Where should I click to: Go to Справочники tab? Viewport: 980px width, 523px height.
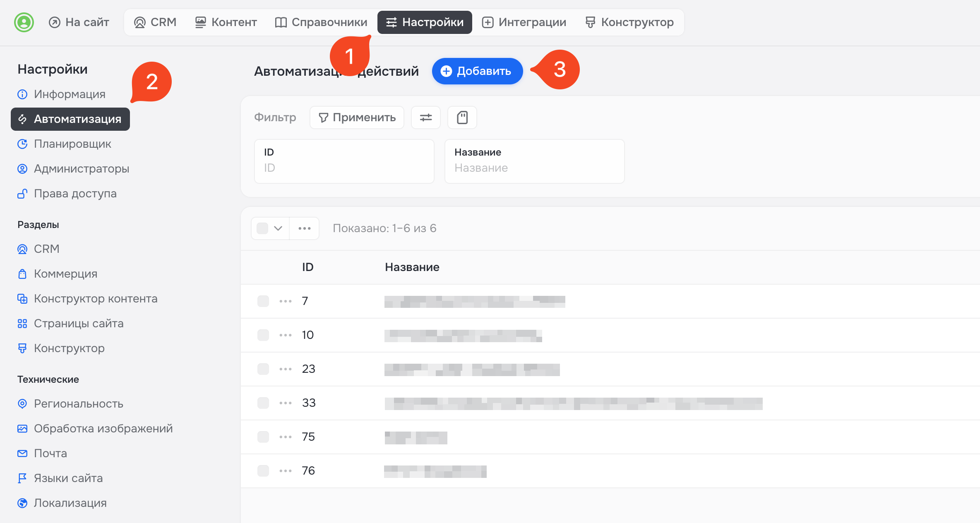click(x=321, y=22)
